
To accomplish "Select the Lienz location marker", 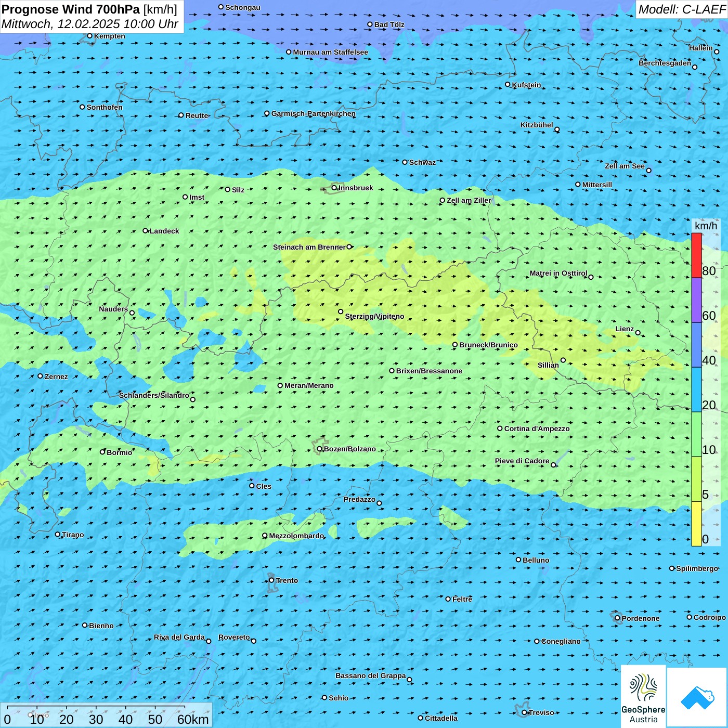I will click(638, 333).
